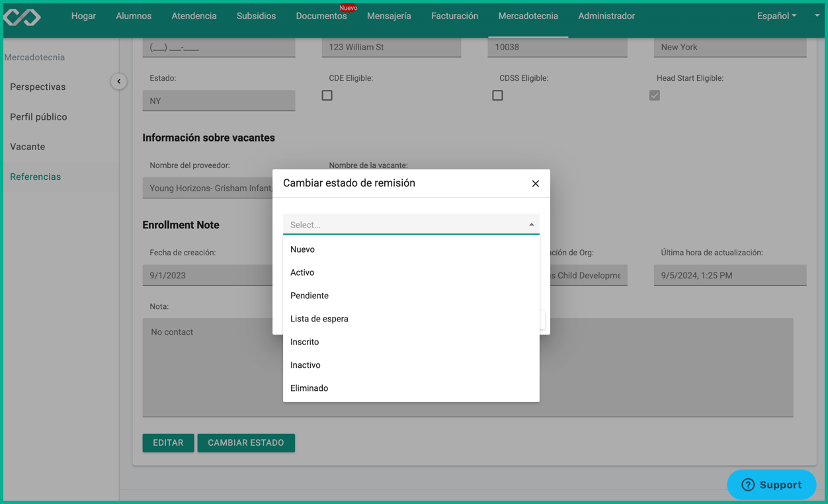
Task: Open the Alumnos tab
Action: 134,16
